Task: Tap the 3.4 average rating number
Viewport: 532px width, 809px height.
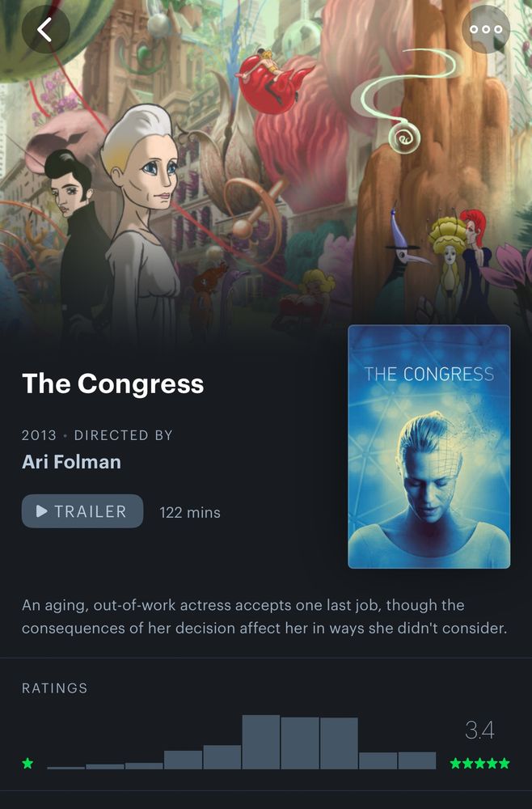Action: pos(480,730)
